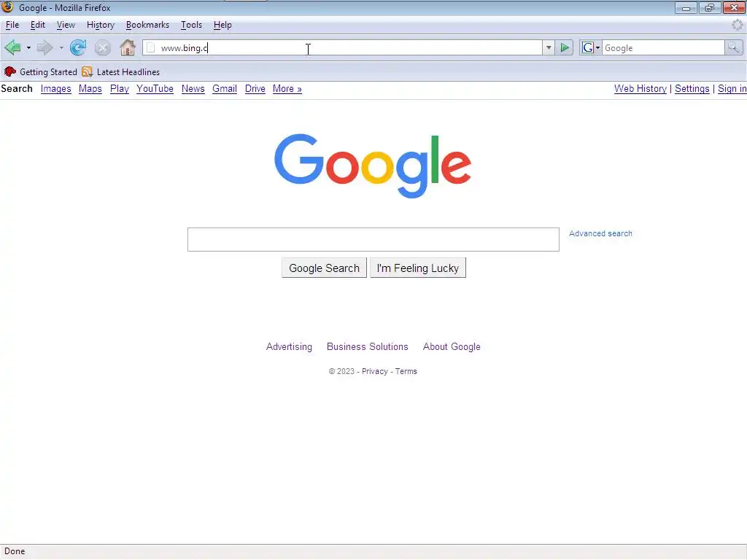This screenshot has height=560, width=747.
Task: Open the Tools menu
Action: (192, 25)
